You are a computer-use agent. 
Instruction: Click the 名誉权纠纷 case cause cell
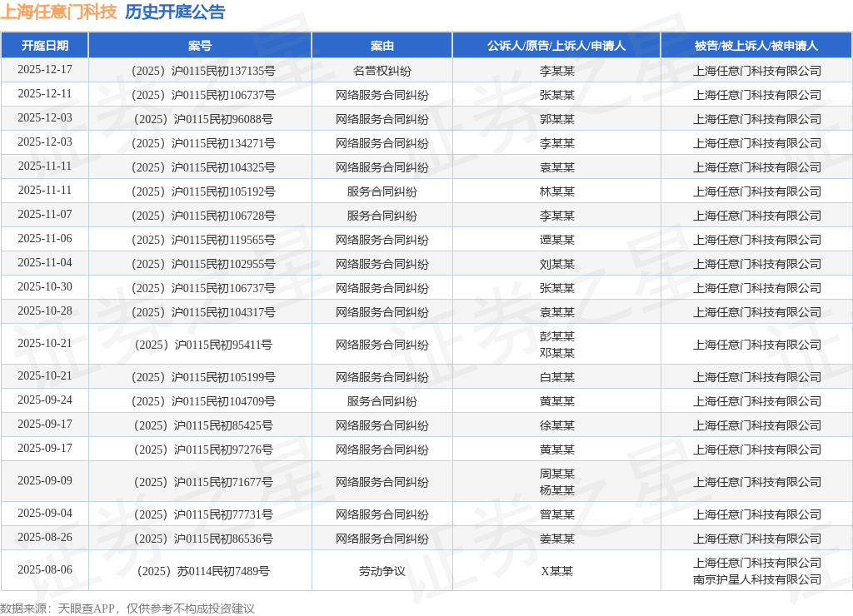(x=382, y=71)
